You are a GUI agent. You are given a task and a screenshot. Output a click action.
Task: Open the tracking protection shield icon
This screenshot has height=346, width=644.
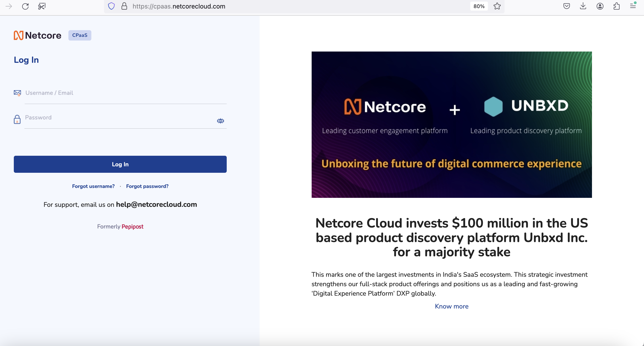point(111,6)
